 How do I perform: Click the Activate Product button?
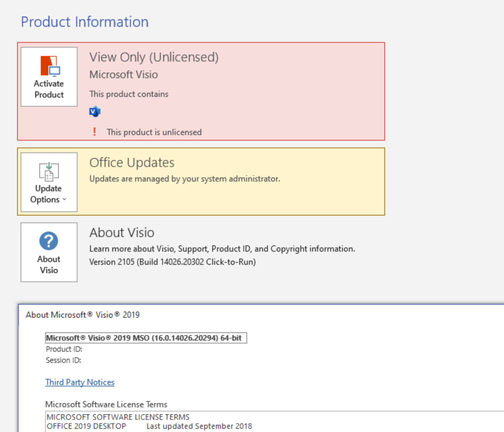click(49, 77)
